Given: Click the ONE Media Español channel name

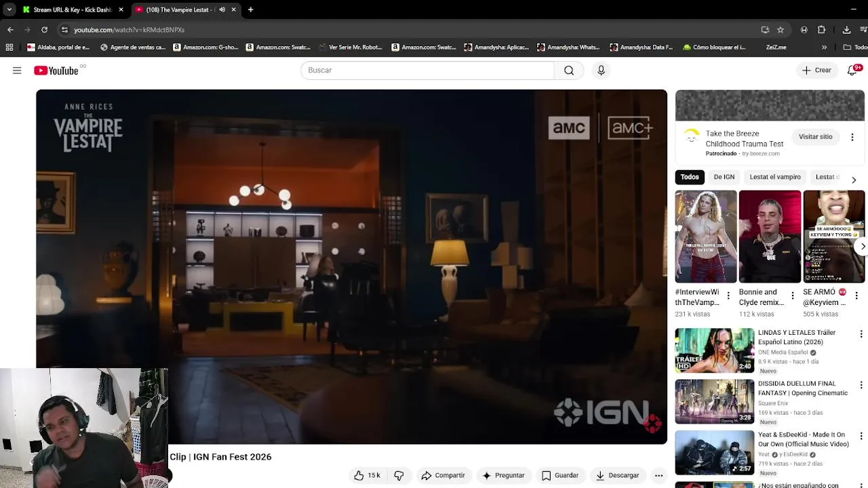Looking at the screenshot, I should coord(783,352).
